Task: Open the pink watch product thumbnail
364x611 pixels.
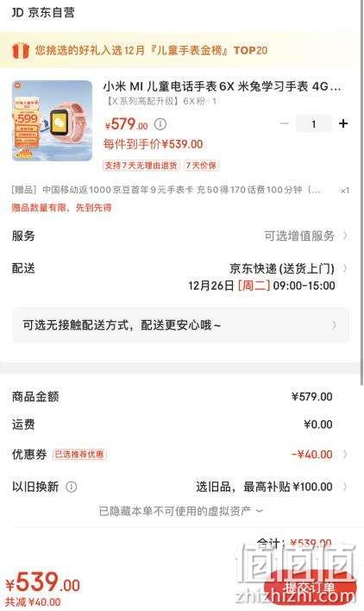Action: [52, 121]
